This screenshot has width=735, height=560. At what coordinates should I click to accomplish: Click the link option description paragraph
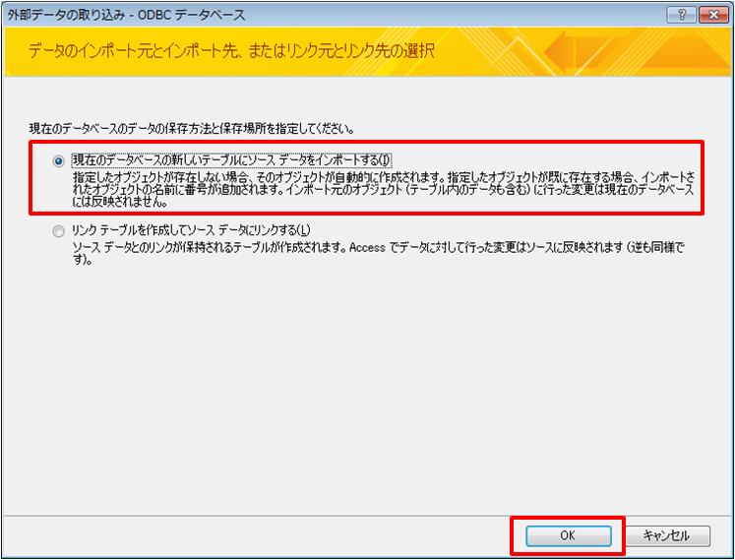[x=374, y=251]
